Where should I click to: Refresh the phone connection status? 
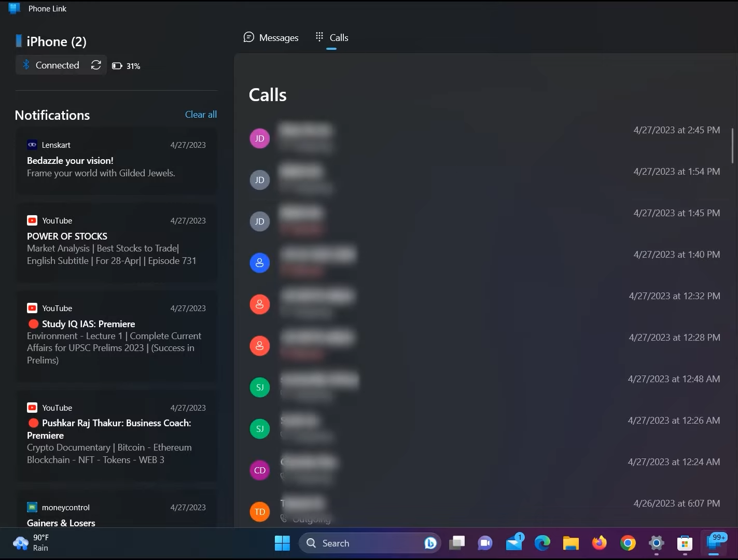(96, 65)
